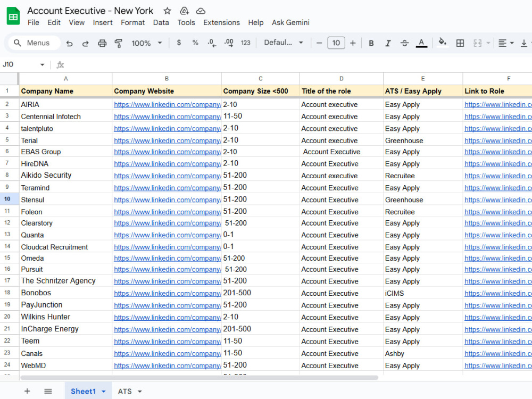Click the merge cells icon
The width and height of the screenshot is (532, 399).
[x=477, y=43]
